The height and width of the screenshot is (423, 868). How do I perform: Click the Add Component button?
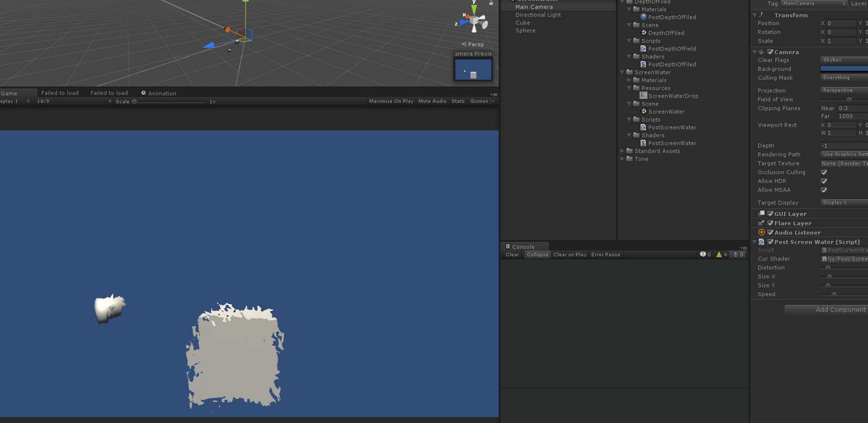point(826,310)
